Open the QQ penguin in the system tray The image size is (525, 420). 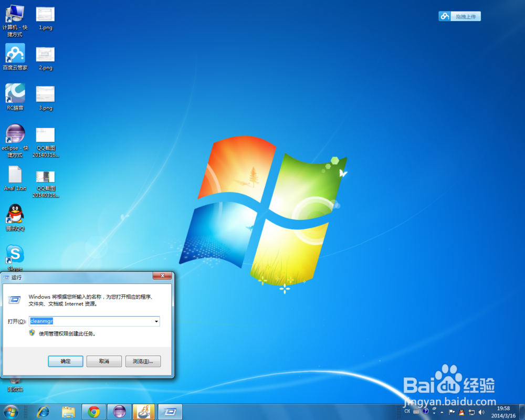coord(460,412)
